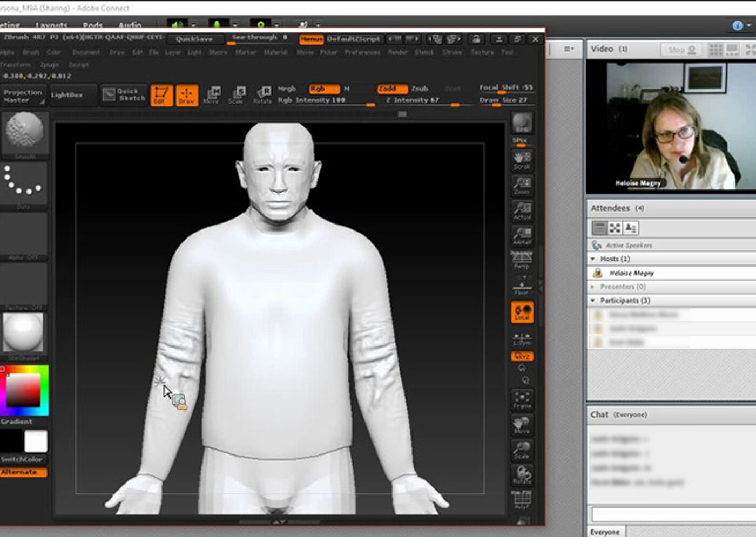Set canvas to Actual size
This screenshot has width=756, height=537.
[x=522, y=211]
